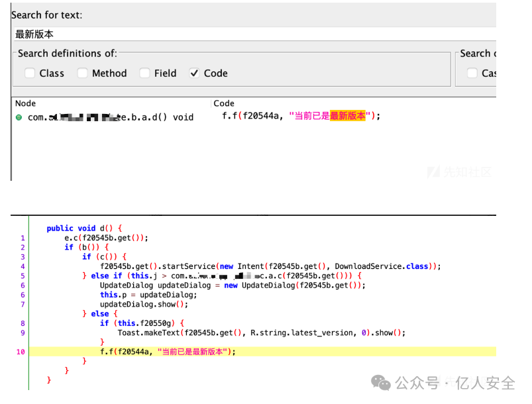Viewport: 532px width, 404px height.
Task: Enable the Method search checkbox
Action: point(82,74)
